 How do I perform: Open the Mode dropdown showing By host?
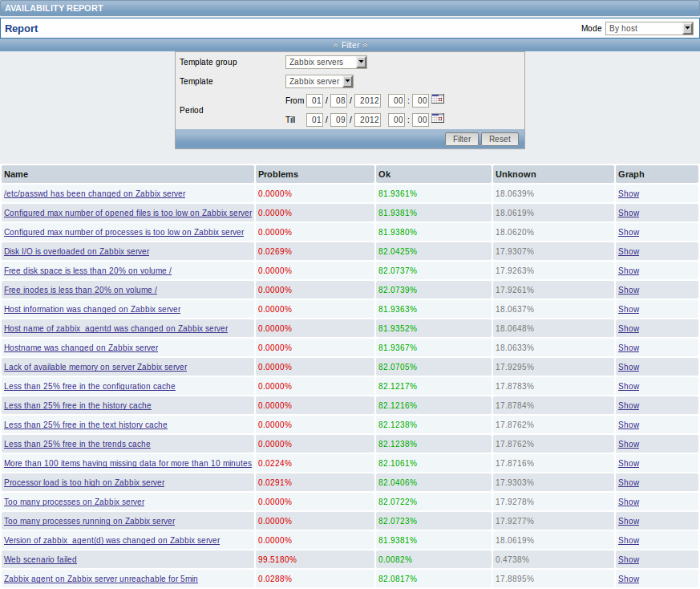point(649,28)
